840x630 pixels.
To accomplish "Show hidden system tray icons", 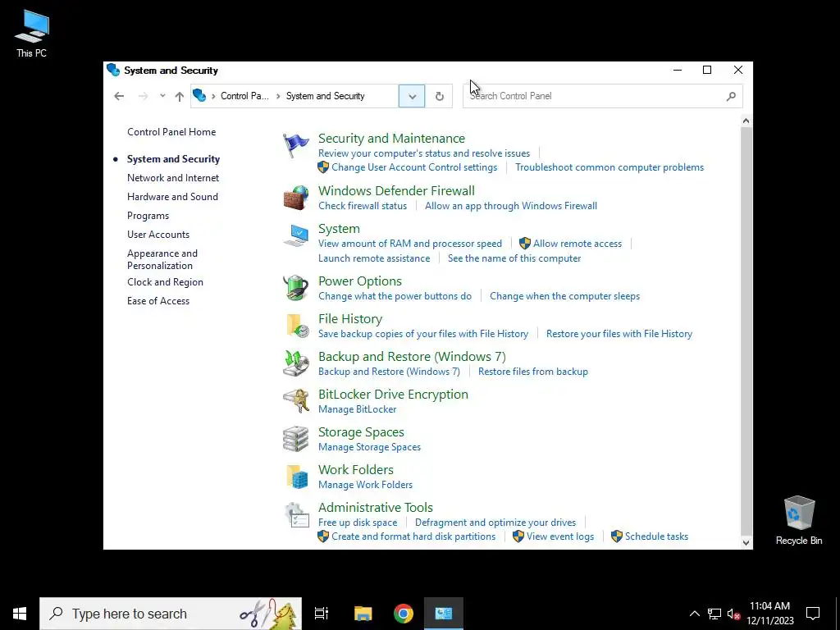I will pyautogui.click(x=694, y=614).
